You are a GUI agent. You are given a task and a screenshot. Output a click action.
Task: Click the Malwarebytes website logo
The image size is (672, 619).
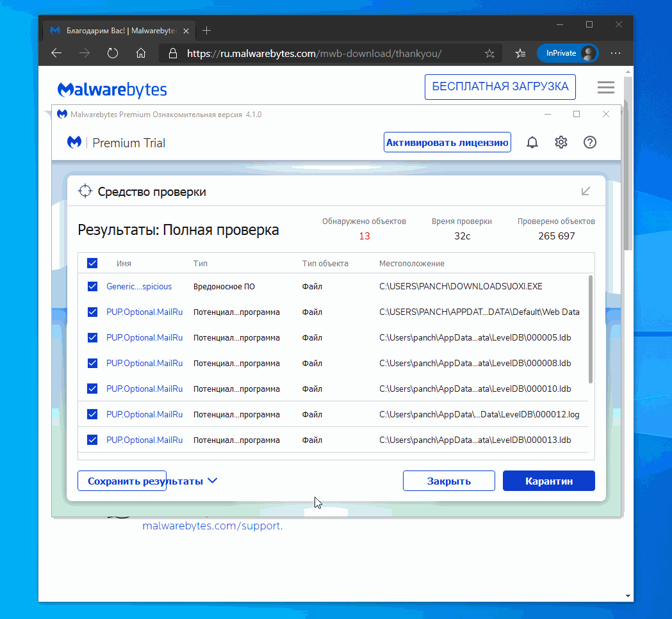(112, 89)
